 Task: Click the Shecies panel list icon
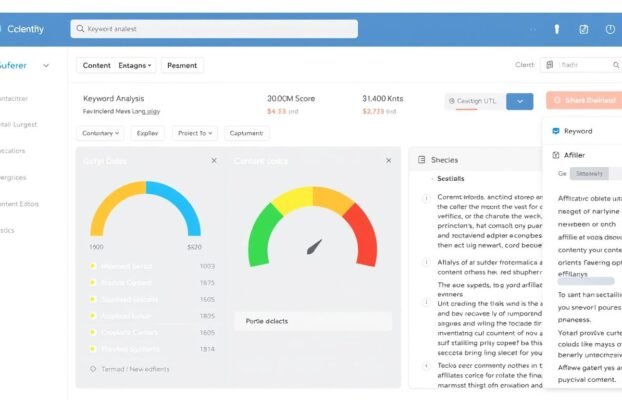tap(422, 160)
